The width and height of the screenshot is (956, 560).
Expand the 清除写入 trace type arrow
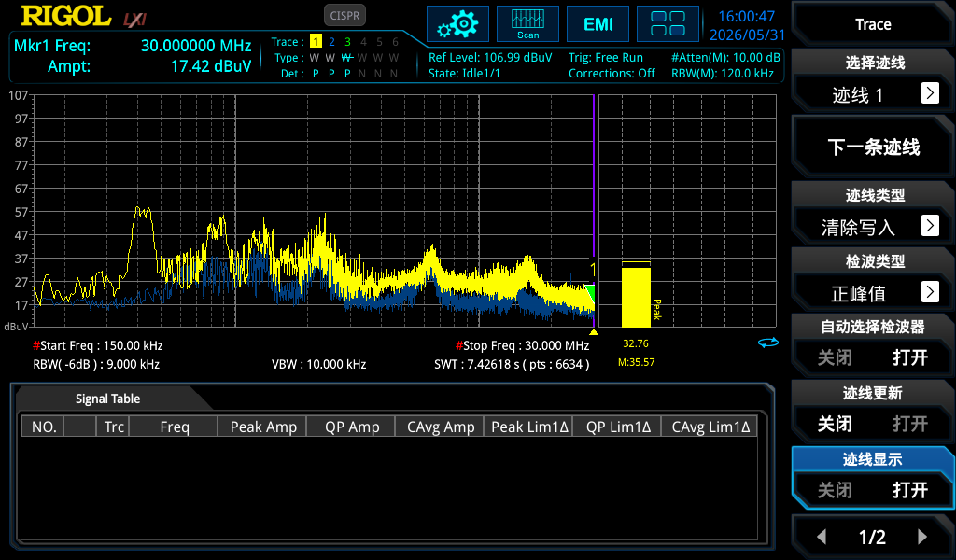pos(930,226)
